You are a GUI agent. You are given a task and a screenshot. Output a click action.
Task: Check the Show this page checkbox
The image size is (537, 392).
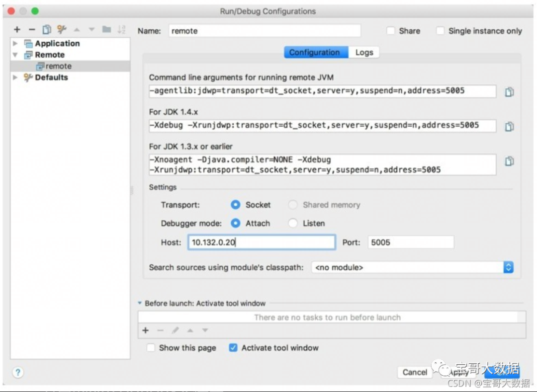pyautogui.click(x=151, y=347)
